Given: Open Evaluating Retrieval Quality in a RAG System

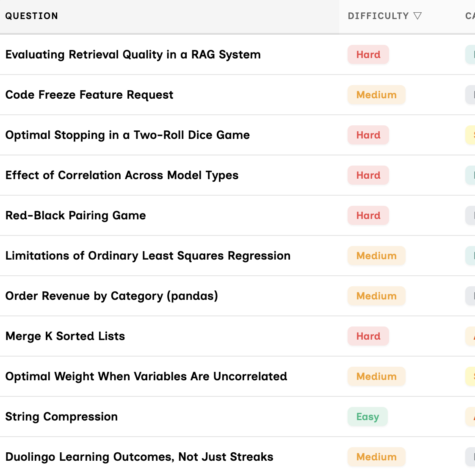Looking at the screenshot, I should pyautogui.click(x=133, y=55).
